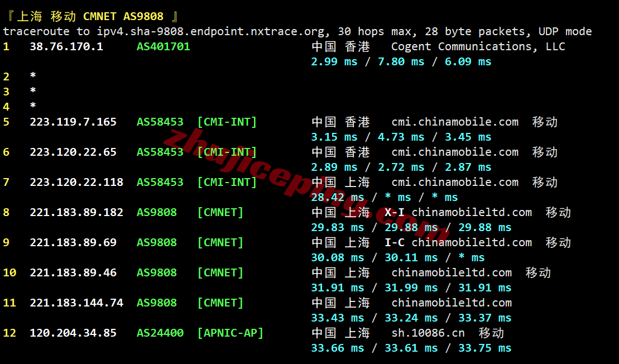This screenshot has width=619, height=364.
Task: Click latency value 33.24 ms
Action: click(x=411, y=318)
